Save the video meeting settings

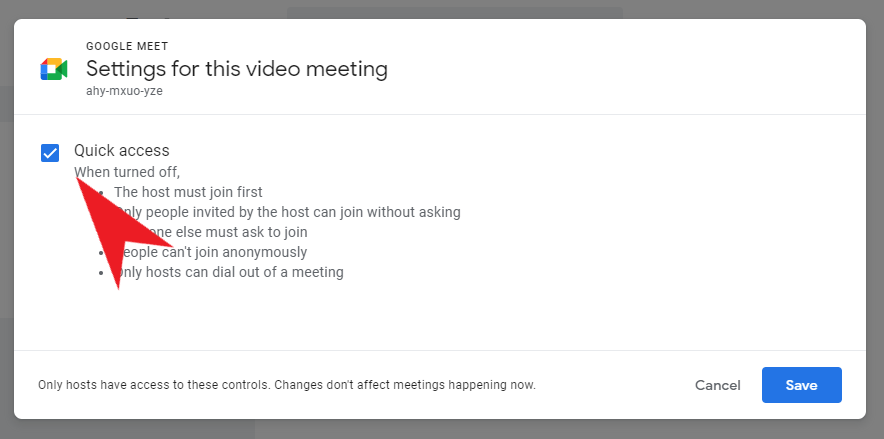pyautogui.click(x=801, y=385)
